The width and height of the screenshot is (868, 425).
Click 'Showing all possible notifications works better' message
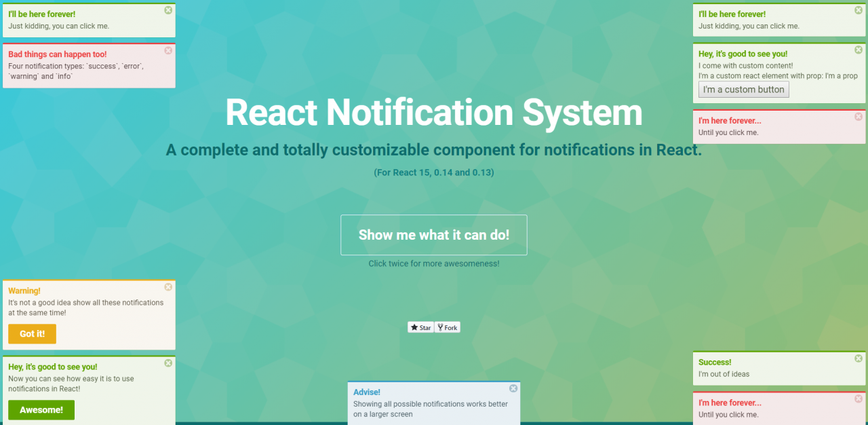[431, 409]
